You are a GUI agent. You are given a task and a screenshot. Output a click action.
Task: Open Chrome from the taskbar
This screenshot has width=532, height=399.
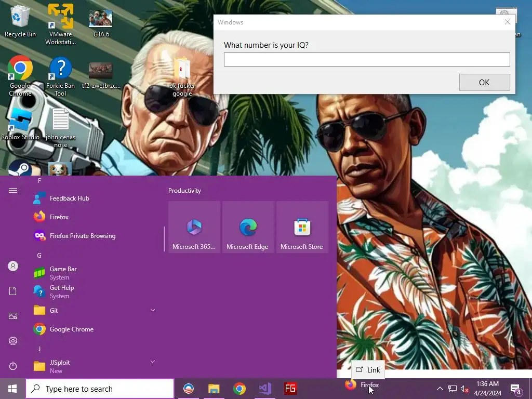tap(239, 389)
